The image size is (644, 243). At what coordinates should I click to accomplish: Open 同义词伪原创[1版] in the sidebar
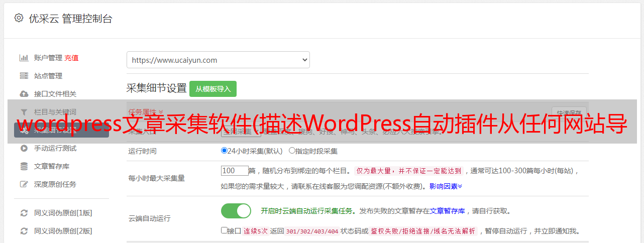click(x=63, y=213)
